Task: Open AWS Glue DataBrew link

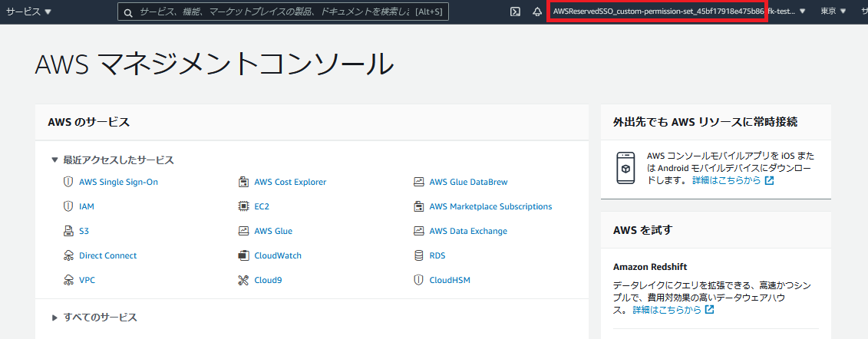Action: coord(468,182)
